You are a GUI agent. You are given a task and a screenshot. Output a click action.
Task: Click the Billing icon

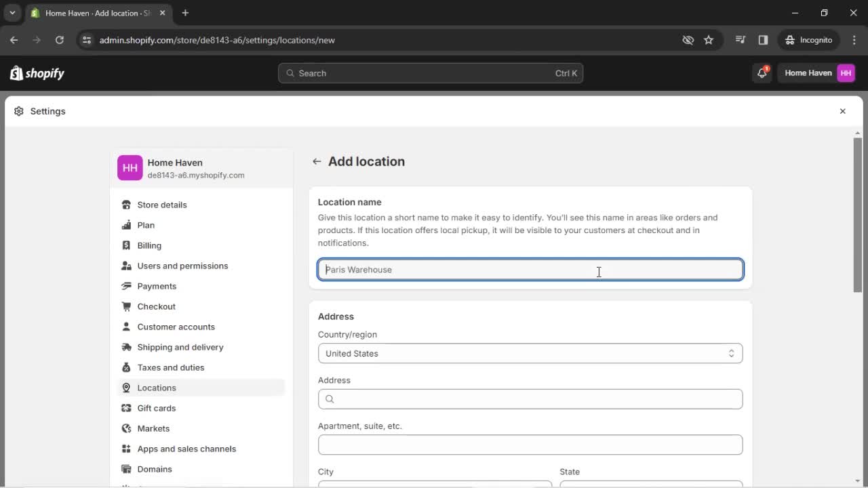126,245
